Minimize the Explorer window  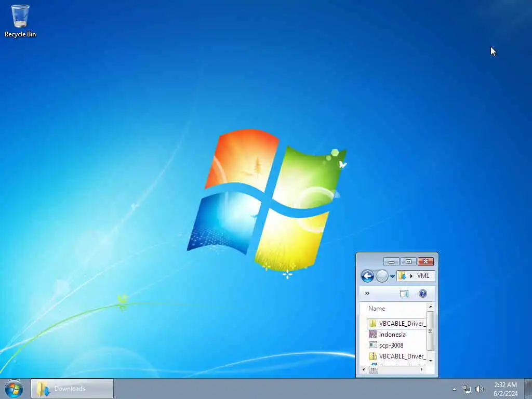pos(391,262)
